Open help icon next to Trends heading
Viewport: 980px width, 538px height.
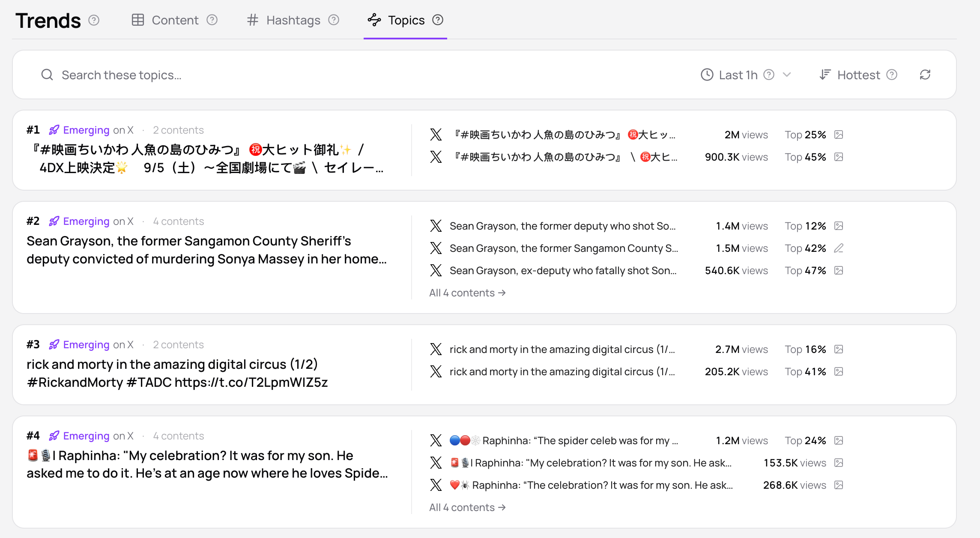tap(94, 20)
